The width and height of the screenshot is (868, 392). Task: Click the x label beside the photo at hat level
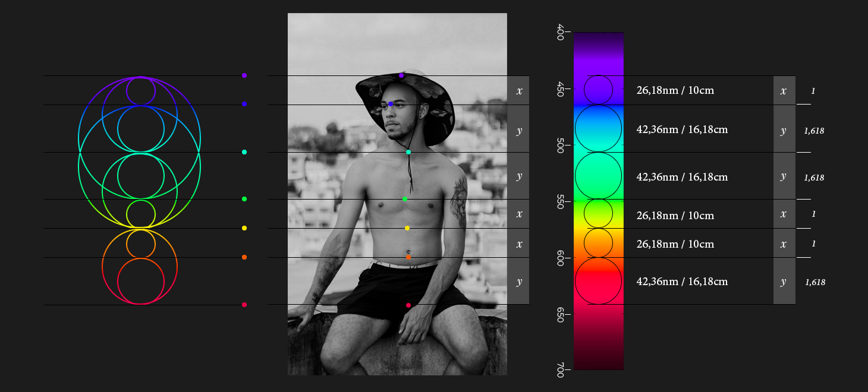click(x=518, y=90)
